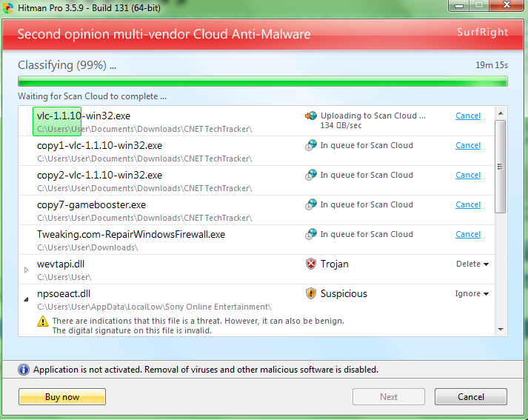
Task: Click the green classifying progress bar
Action: [263, 81]
